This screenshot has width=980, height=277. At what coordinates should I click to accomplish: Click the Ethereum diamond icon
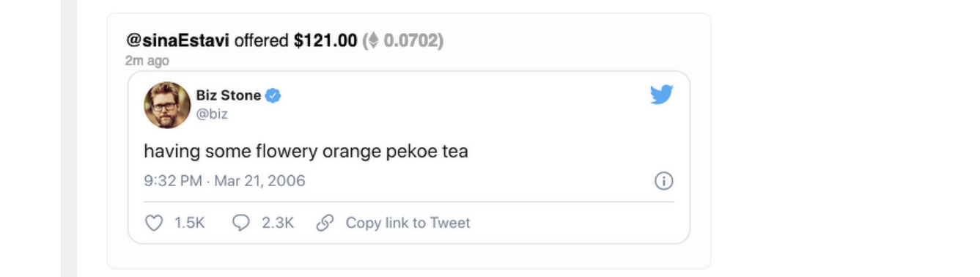coord(373,40)
